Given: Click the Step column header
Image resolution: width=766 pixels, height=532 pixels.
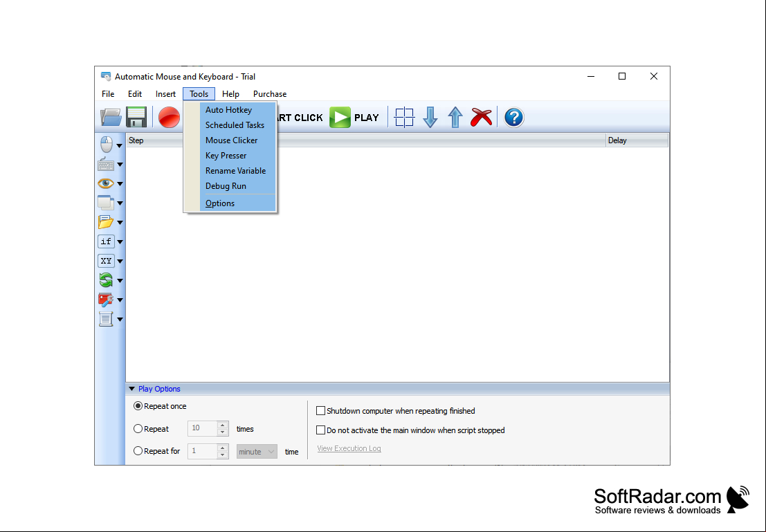Looking at the screenshot, I should point(366,140).
